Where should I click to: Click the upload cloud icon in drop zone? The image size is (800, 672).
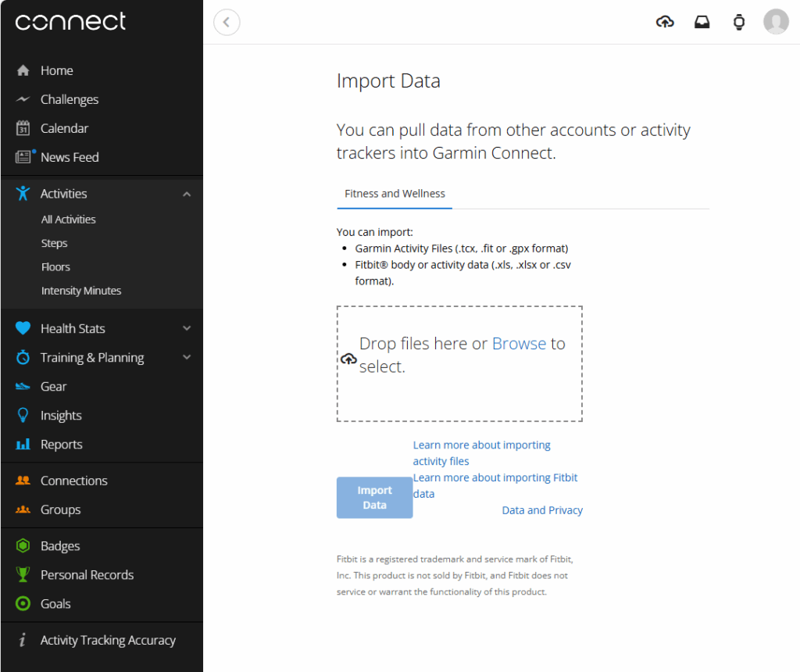click(349, 359)
